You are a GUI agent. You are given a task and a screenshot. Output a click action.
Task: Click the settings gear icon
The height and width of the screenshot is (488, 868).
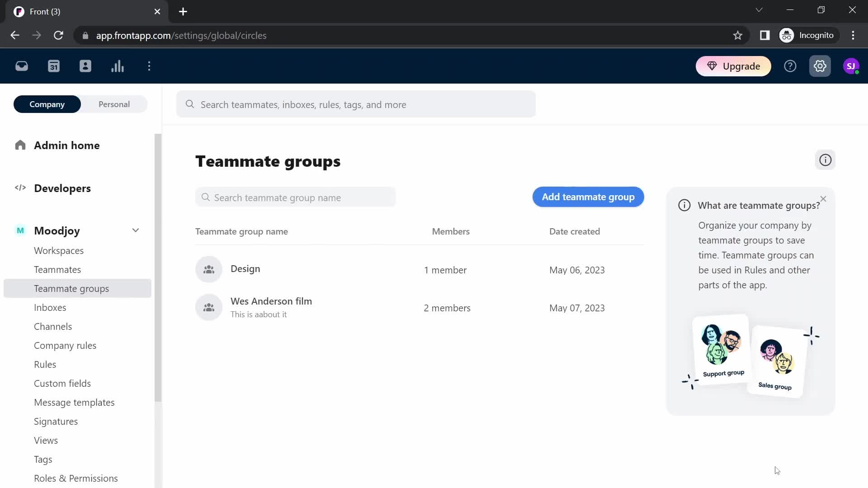[x=820, y=66]
